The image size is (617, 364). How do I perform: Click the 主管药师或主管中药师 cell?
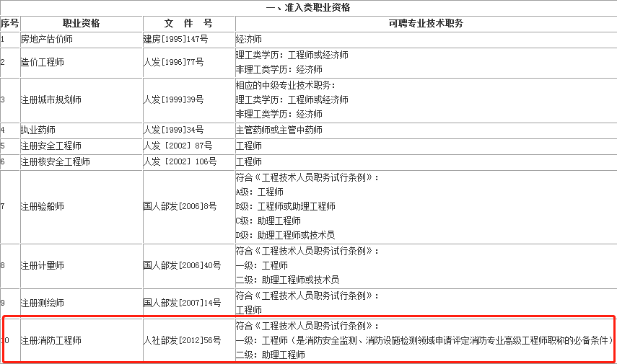coord(279,130)
